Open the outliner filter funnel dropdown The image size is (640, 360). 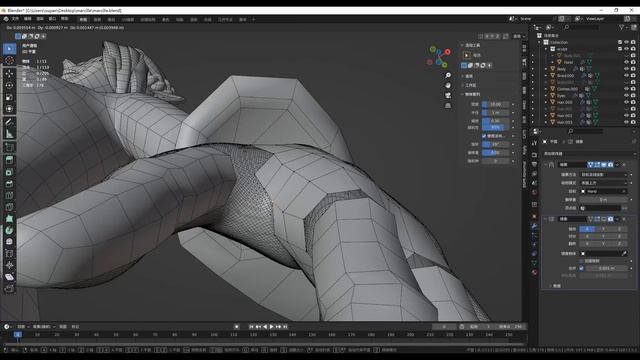click(623, 27)
